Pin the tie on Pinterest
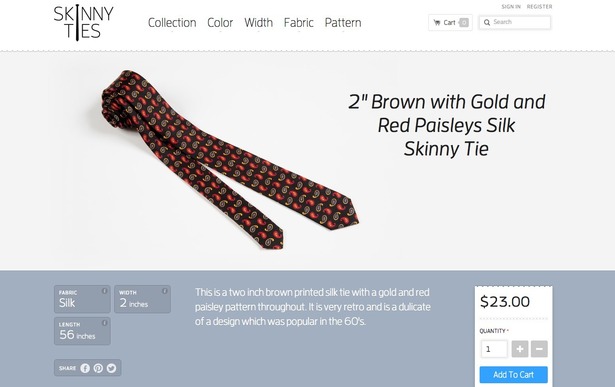 coord(98,368)
